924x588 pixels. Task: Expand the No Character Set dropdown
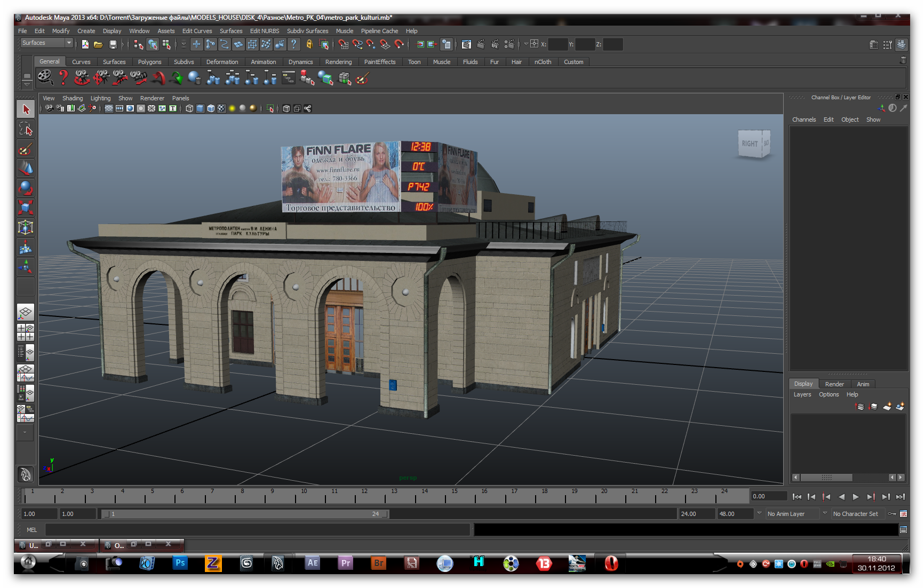pyautogui.click(x=855, y=514)
